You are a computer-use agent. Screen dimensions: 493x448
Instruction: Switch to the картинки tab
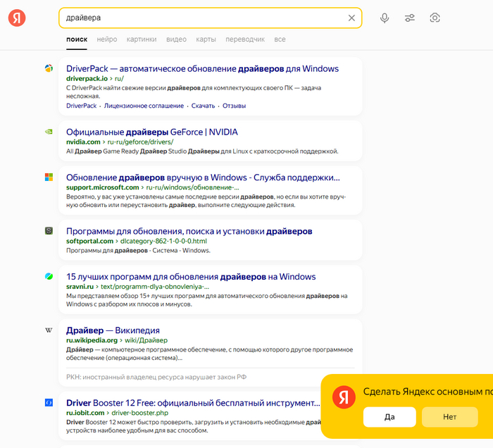pyautogui.click(x=142, y=39)
